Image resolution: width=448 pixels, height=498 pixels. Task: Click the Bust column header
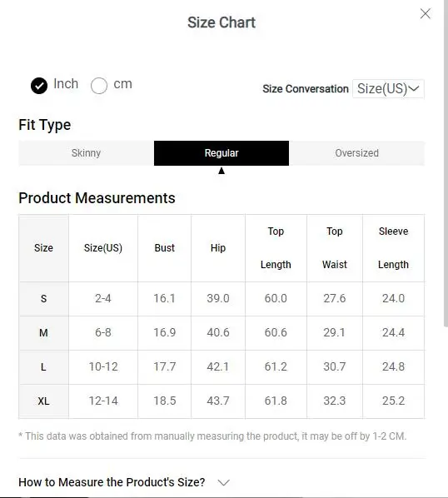pos(165,247)
